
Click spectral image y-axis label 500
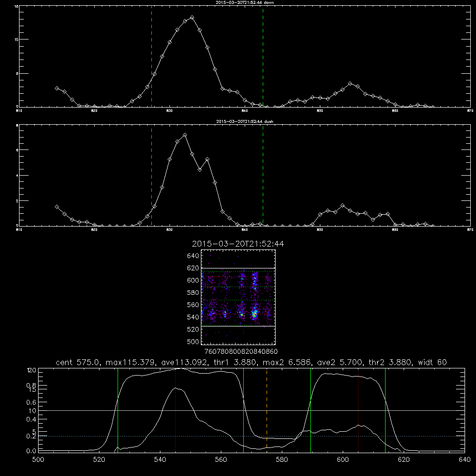coord(193,342)
